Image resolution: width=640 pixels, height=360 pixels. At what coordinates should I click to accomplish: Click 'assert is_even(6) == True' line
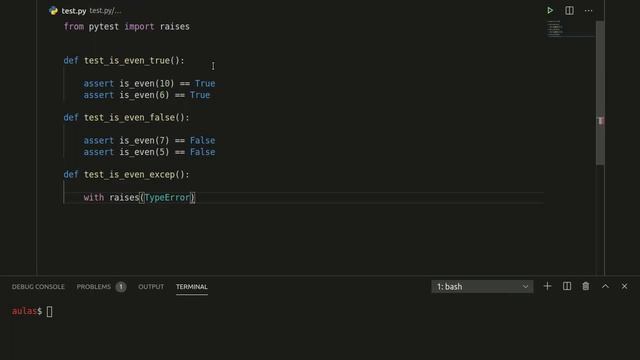[x=147, y=95]
